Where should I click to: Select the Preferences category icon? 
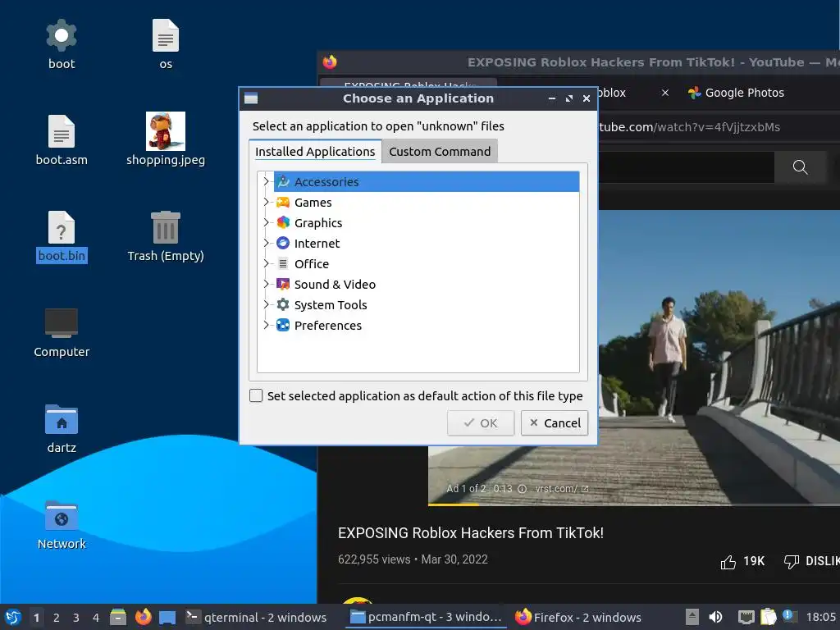click(283, 325)
